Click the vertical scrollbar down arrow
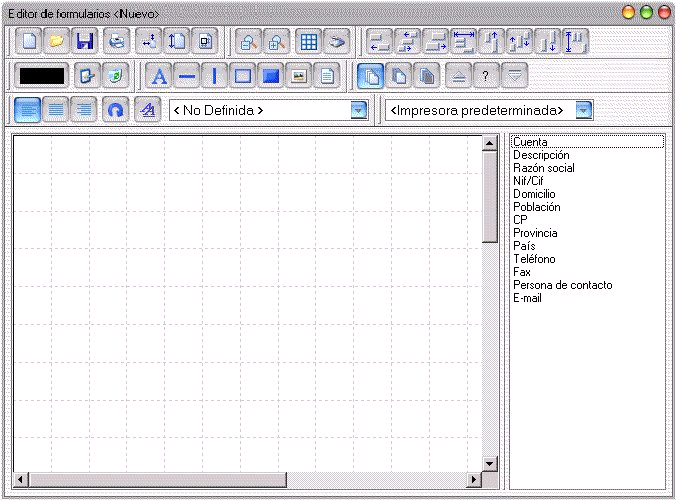Viewport: 676px width, 500px height. [489, 464]
